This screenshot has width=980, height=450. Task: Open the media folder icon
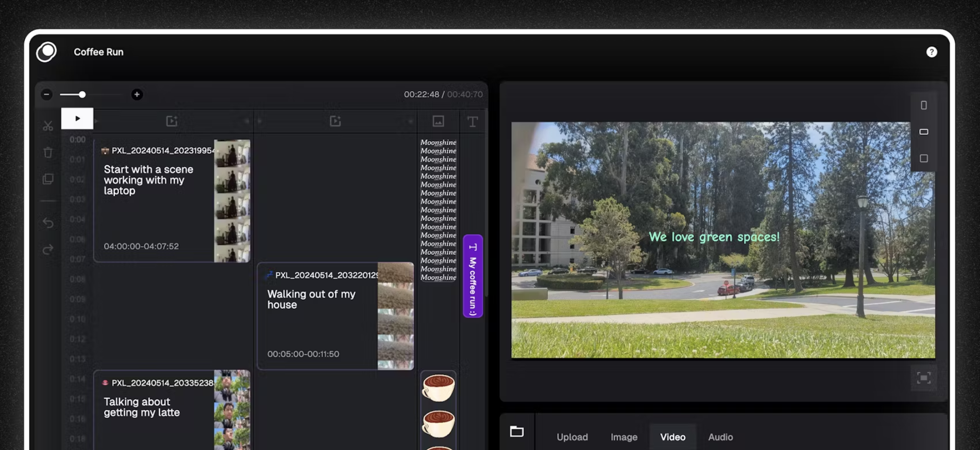tap(517, 431)
